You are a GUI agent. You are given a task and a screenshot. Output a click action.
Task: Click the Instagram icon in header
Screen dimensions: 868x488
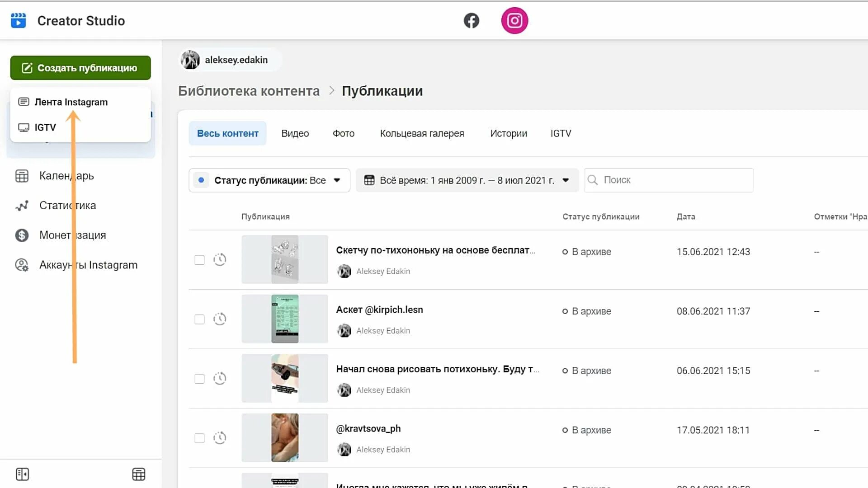click(514, 21)
